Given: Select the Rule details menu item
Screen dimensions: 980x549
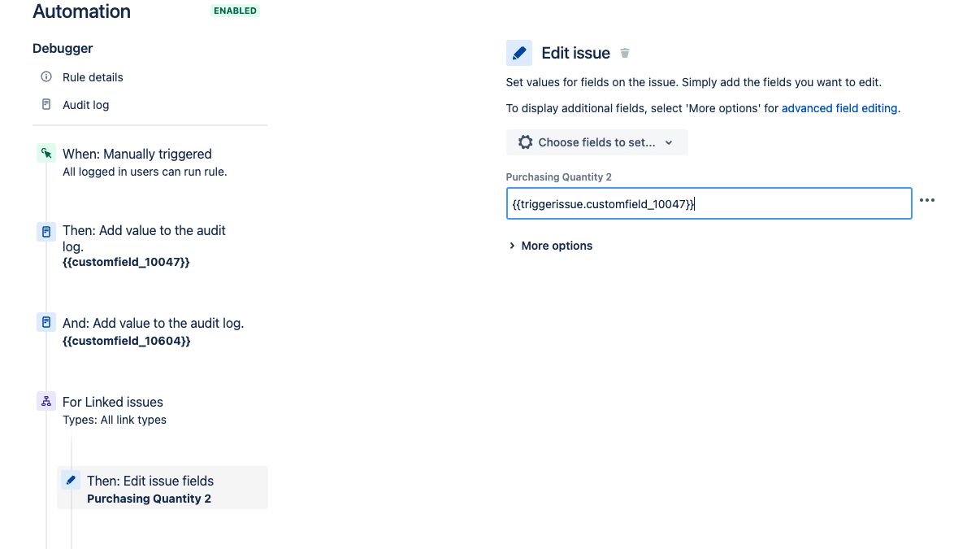Looking at the screenshot, I should (92, 76).
